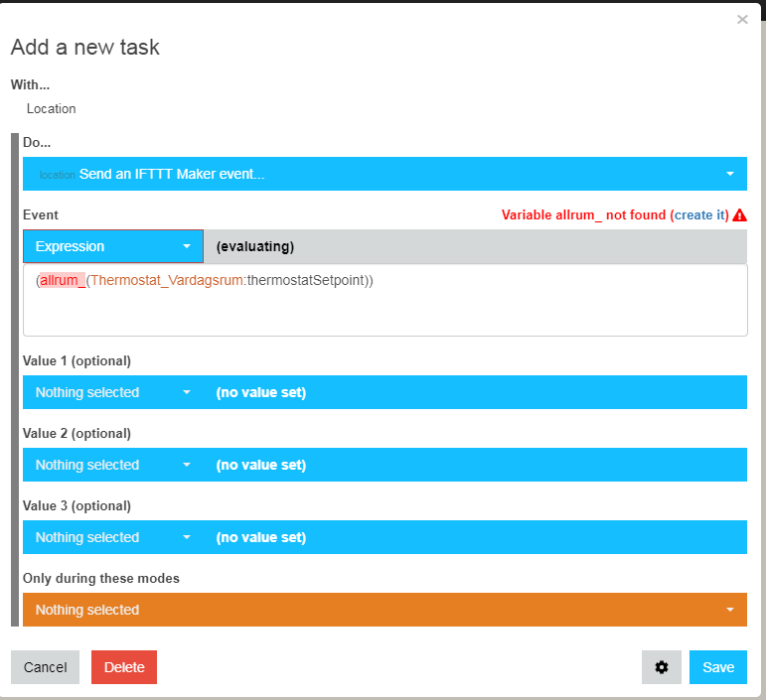Open Only during these modes dropdown
The image size is (766, 700).
pyautogui.click(x=384, y=610)
